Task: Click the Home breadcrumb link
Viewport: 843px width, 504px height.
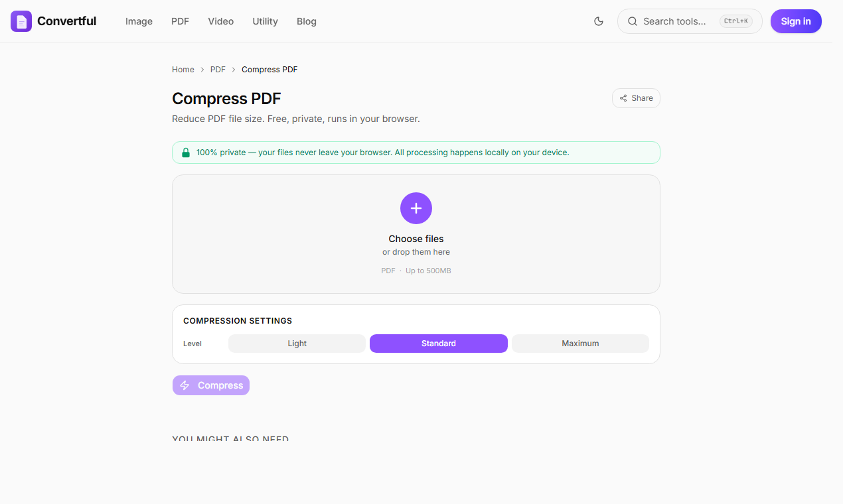Action: pos(183,70)
